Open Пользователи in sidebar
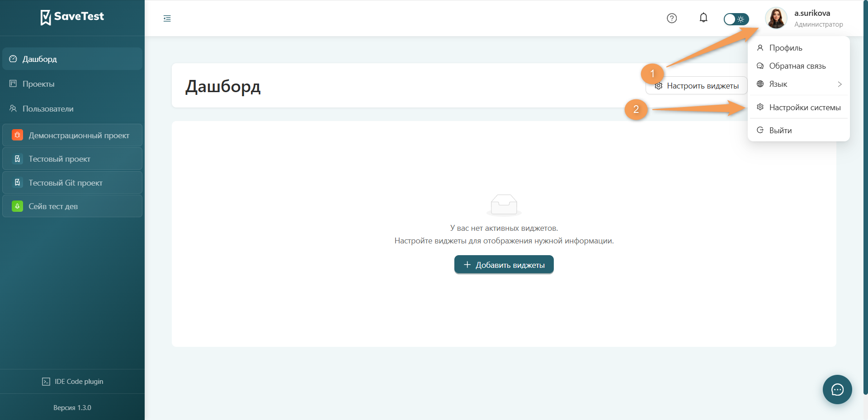 [72, 109]
